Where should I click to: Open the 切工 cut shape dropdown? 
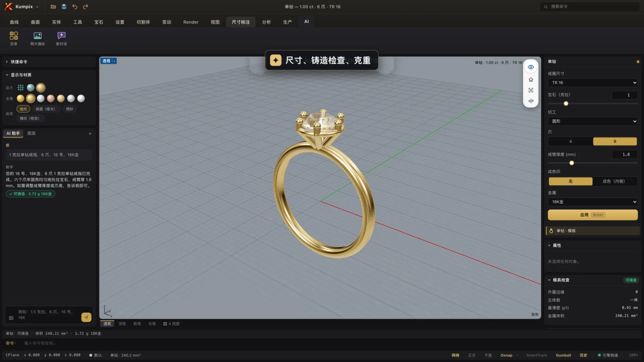click(x=593, y=121)
